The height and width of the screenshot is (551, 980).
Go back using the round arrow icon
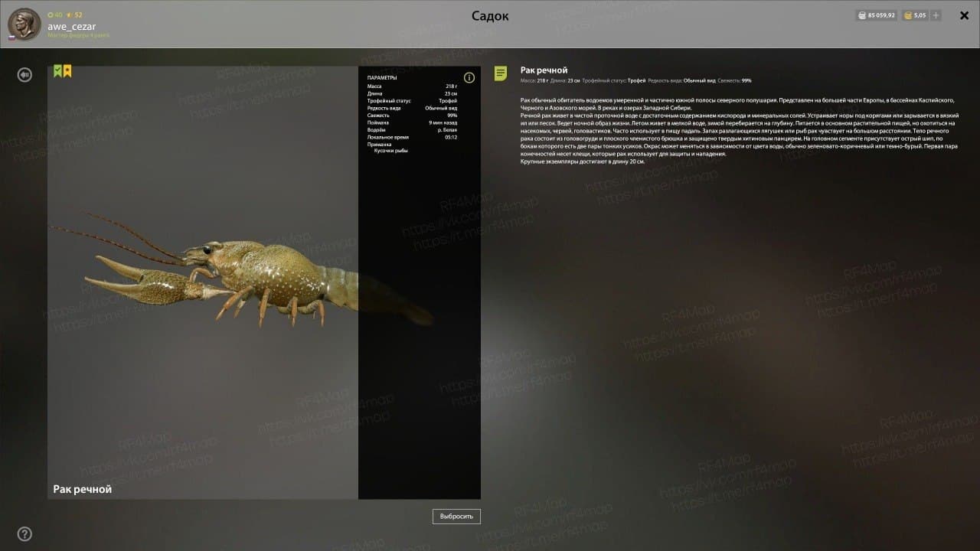click(25, 74)
